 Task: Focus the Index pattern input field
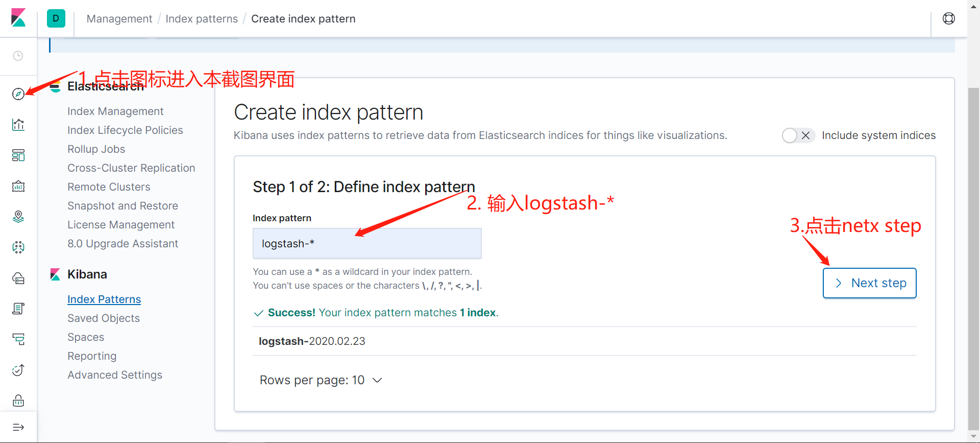coord(367,243)
